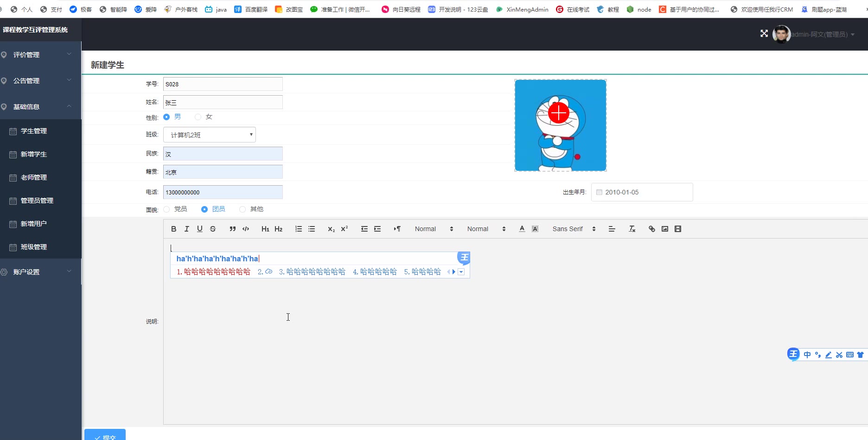Apply superscript formatting
The height and width of the screenshot is (440, 868).
[345, 229]
